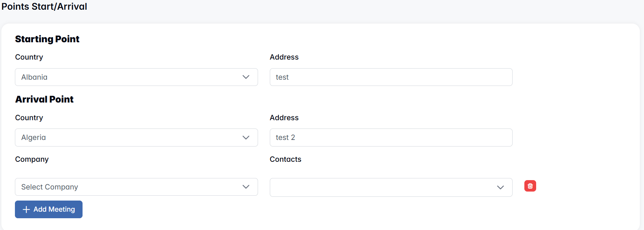Click the Address label under Arrival Point
The width and height of the screenshot is (644, 230).
tap(284, 118)
